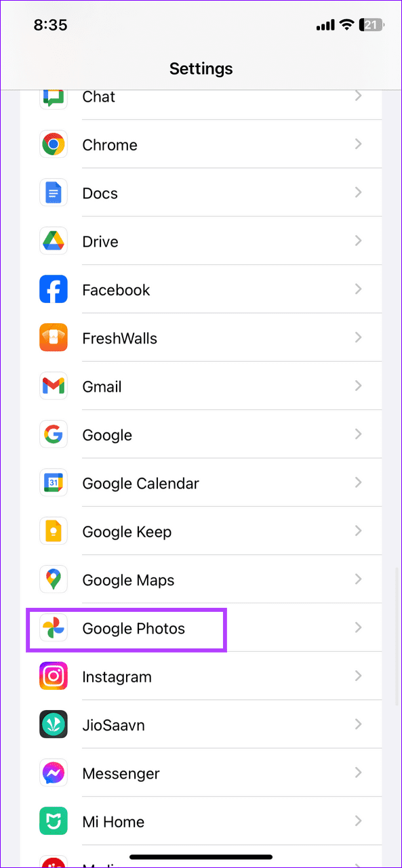Open the Docs settings entry
Image resolution: width=402 pixels, height=868 pixels.
201,192
